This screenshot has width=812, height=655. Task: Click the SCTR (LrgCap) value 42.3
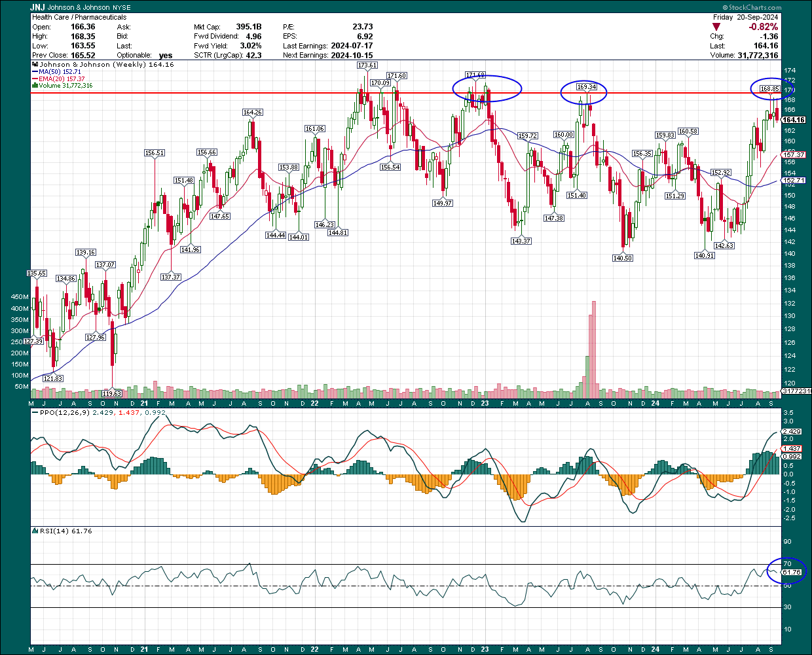(x=253, y=56)
